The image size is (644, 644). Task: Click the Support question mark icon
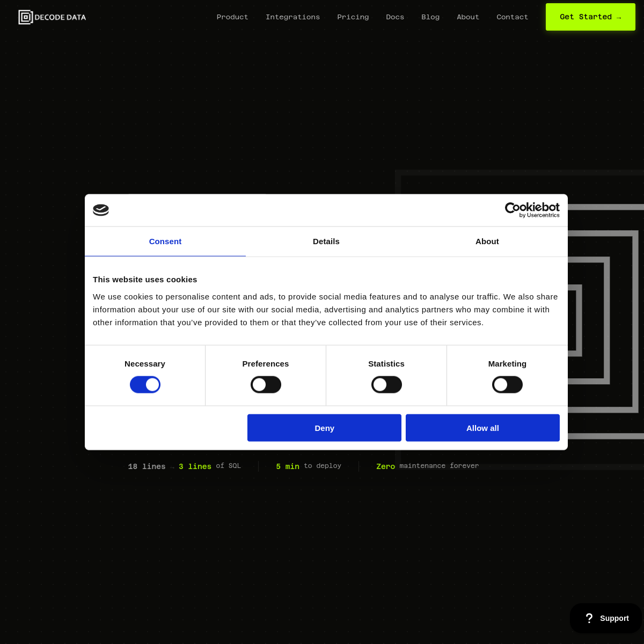(x=589, y=618)
